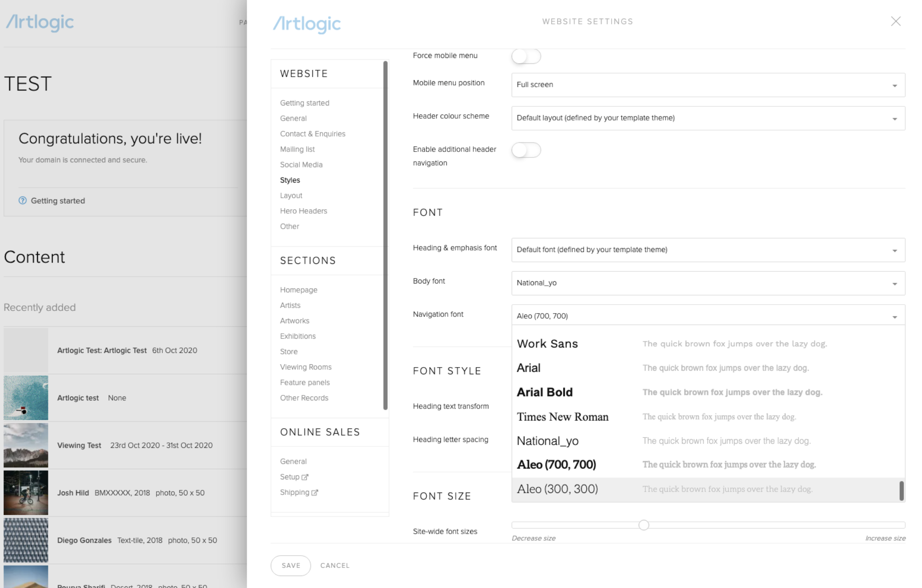This screenshot has height=588, width=922.
Task: Open Store section settings
Action: point(288,352)
